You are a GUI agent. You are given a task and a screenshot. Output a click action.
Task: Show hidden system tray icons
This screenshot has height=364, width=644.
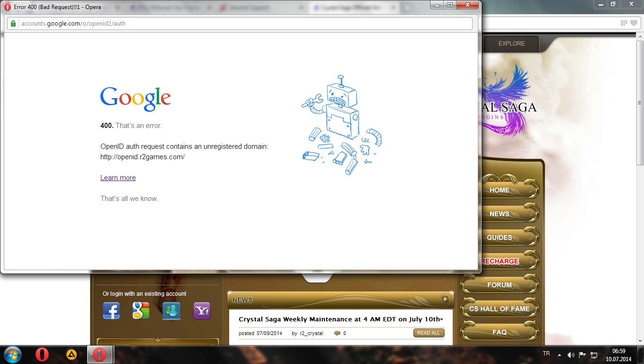[x=559, y=355]
